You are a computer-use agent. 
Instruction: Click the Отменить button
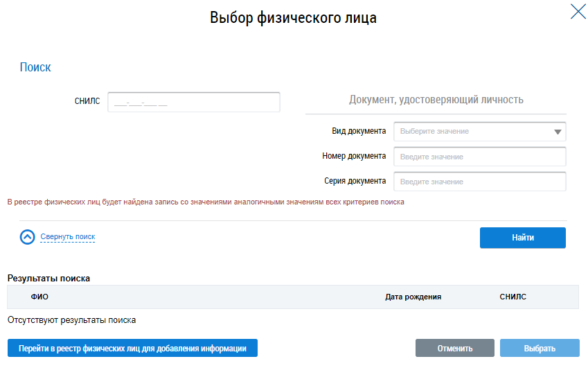454,348
